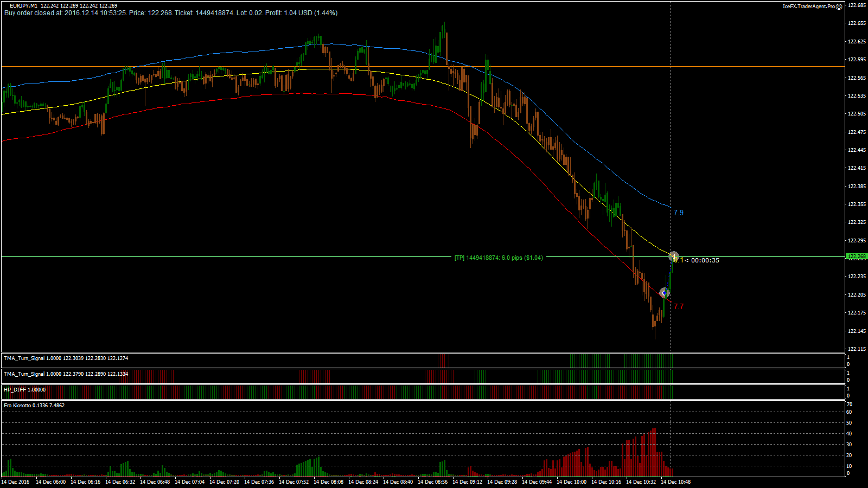Click the 14 Dec 10:48 time label
This screenshot has width=868, height=488.
pyautogui.click(x=676, y=481)
